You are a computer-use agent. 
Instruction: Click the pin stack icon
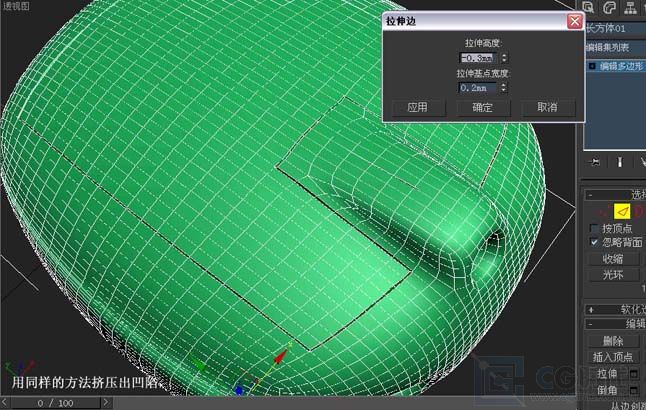tap(595, 162)
